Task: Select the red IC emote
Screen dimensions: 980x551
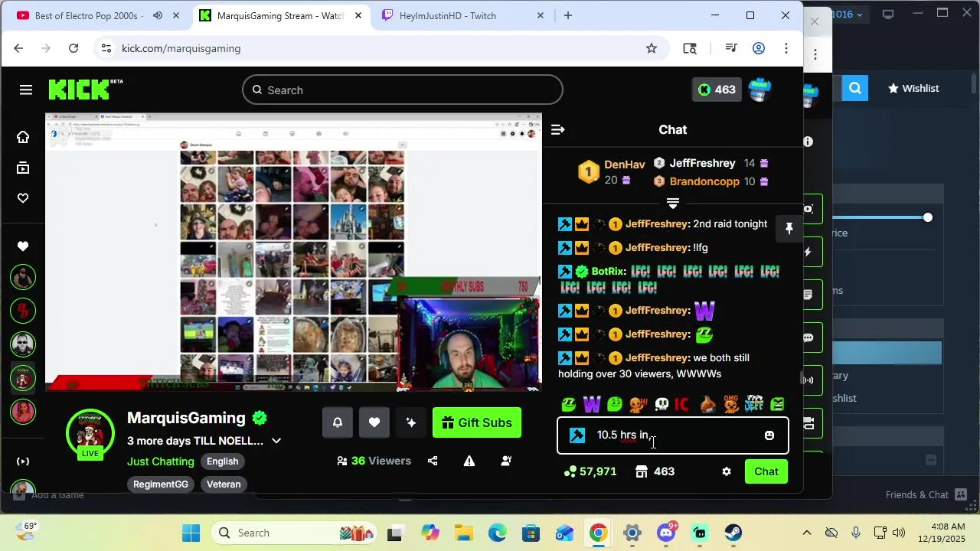Action: (681, 404)
